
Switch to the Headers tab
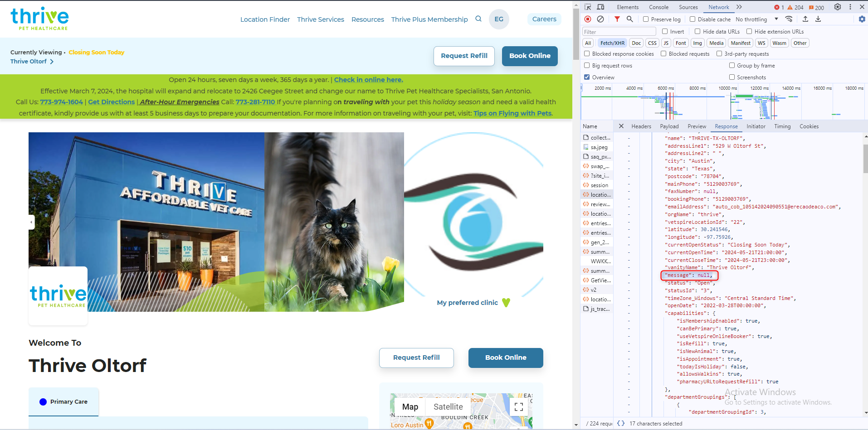(641, 126)
